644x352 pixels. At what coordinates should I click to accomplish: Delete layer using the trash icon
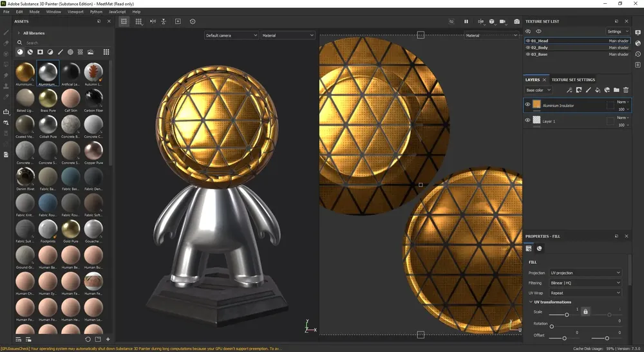point(626,90)
